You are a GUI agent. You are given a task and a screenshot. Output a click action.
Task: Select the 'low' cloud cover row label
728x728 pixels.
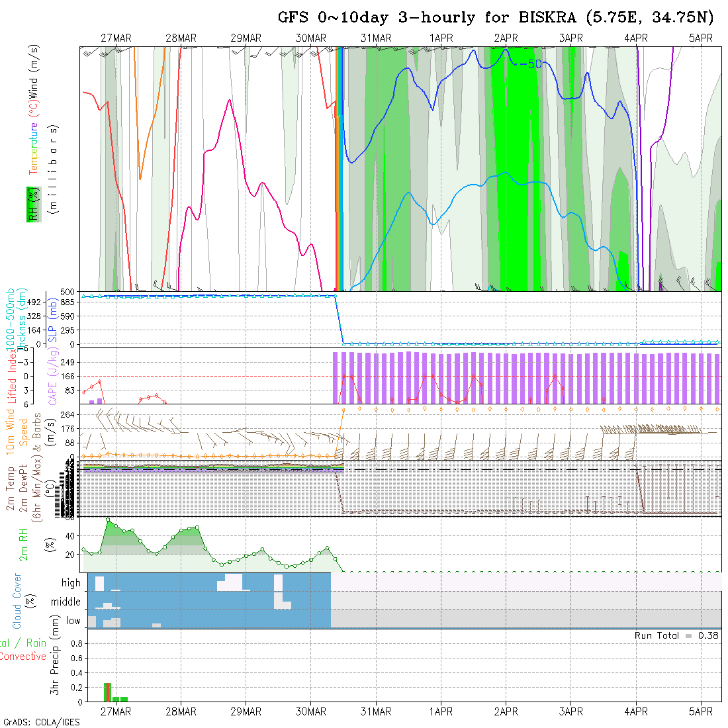73,621
